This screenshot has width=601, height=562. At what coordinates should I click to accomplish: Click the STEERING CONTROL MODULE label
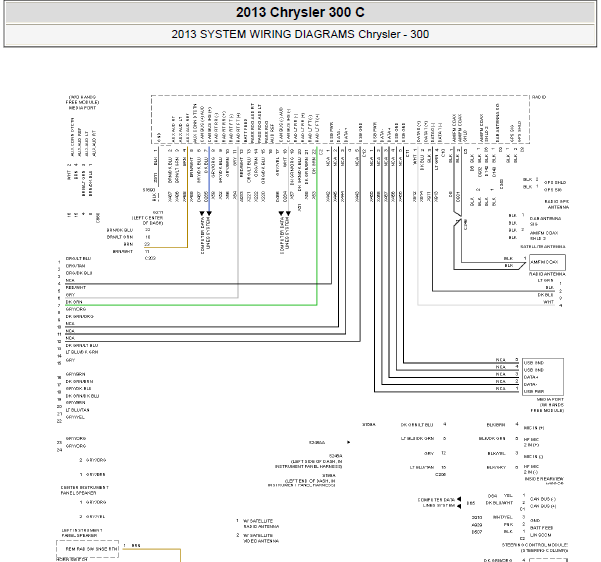click(535, 545)
